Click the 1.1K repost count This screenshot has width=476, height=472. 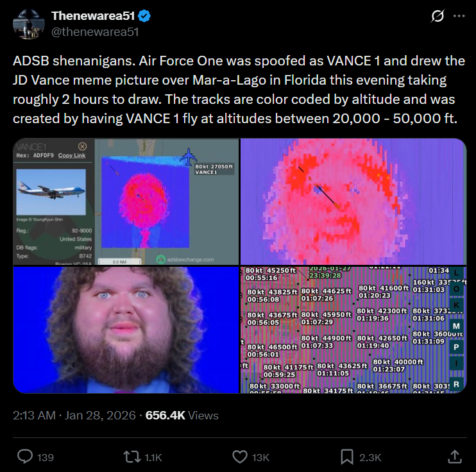click(x=153, y=457)
